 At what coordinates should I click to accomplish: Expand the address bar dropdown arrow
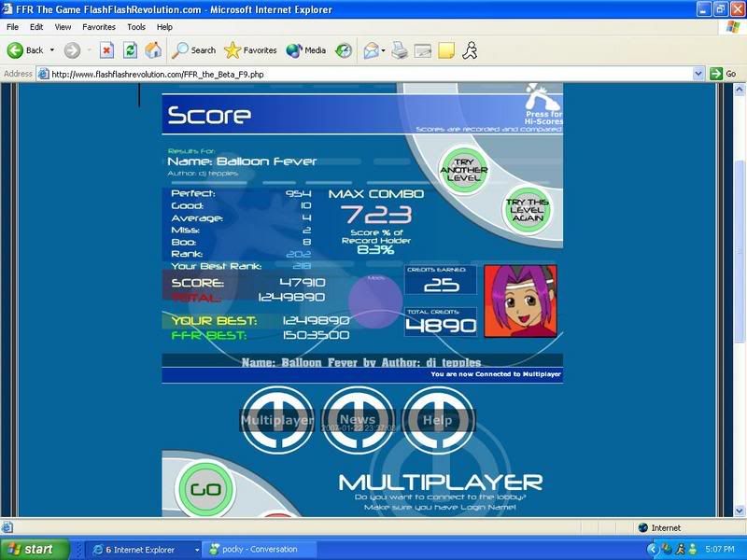click(x=698, y=74)
